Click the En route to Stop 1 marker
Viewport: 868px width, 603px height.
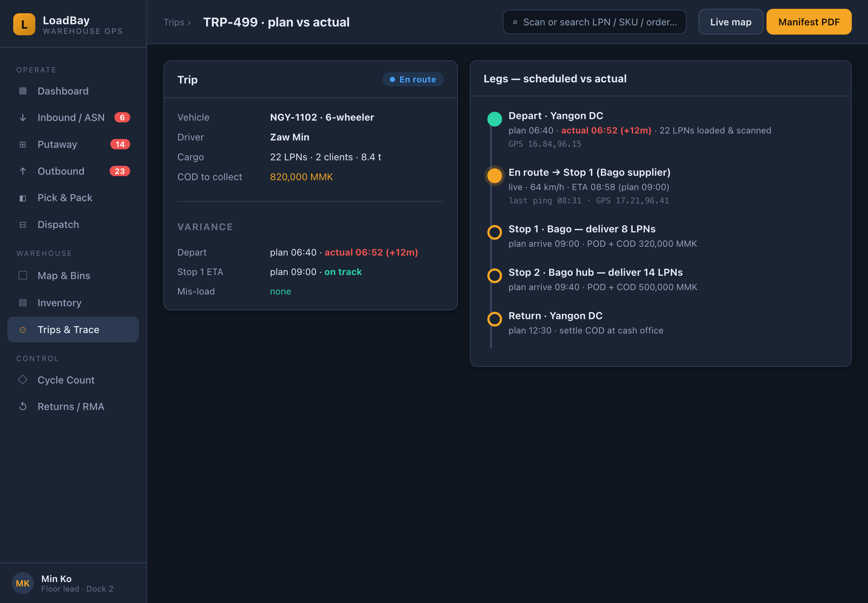tap(494, 176)
